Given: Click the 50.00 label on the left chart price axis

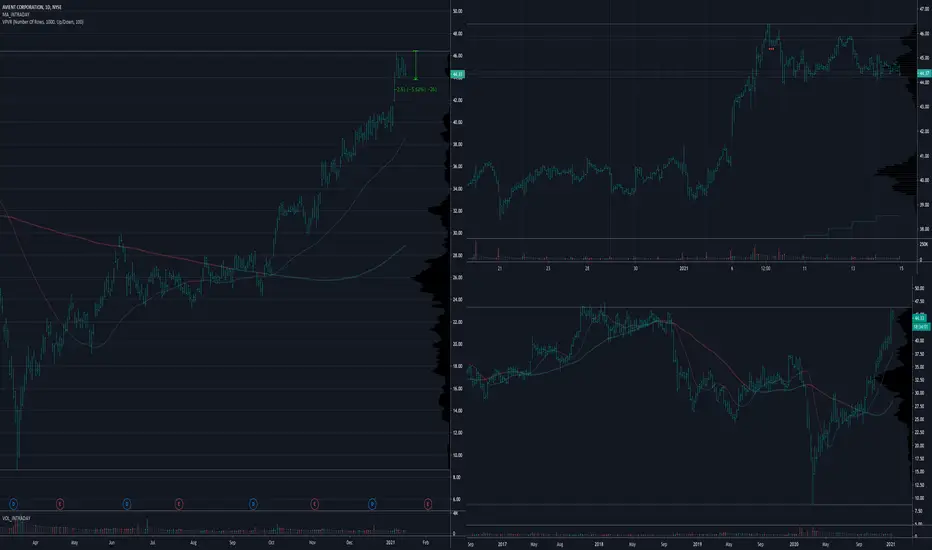Looking at the screenshot, I should (457, 11).
